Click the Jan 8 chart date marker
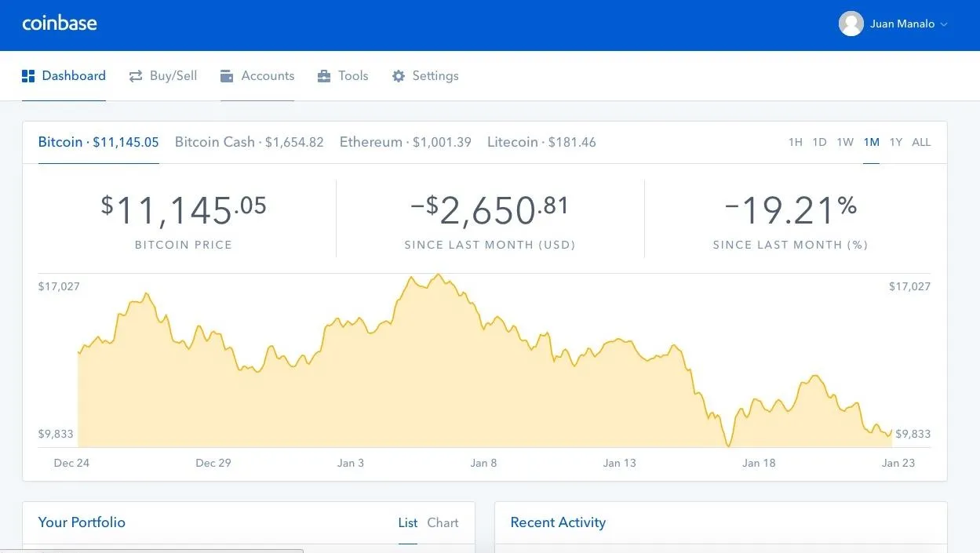The image size is (980, 553). pyautogui.click(x=483, y=463)
